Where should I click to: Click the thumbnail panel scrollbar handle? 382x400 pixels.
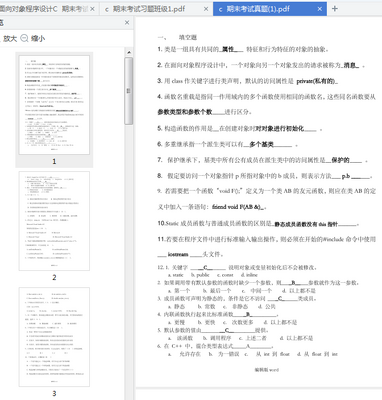click(129, 91)
